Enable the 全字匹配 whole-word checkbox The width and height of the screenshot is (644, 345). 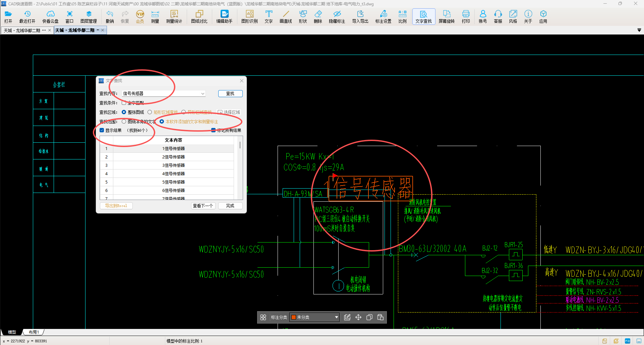point(124,103)
